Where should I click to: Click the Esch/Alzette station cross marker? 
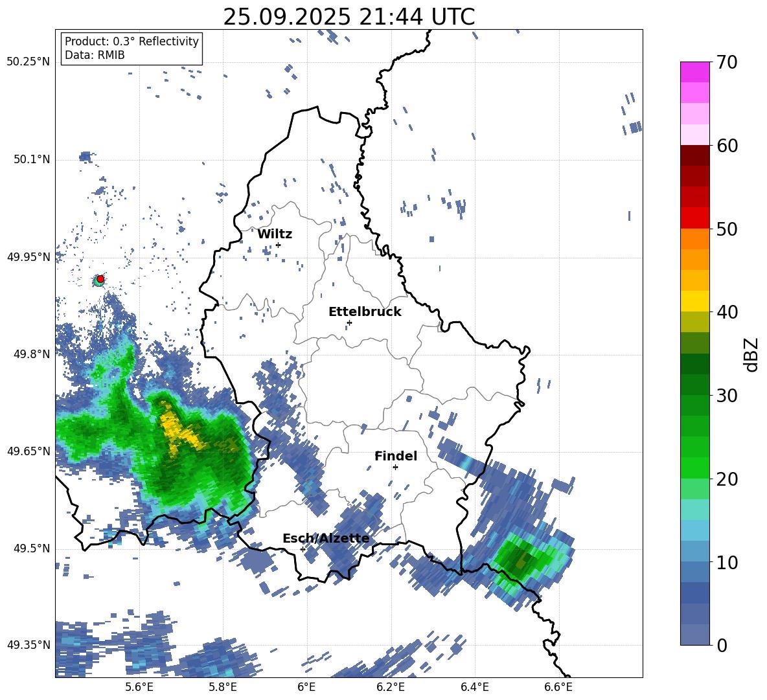click(x=303, y=549)
